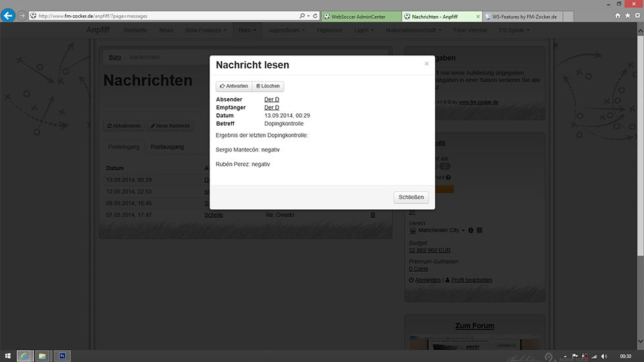The height and width of the screenshot is (362, 644).
Task: Open the browser home icon
Action: [618, 15]
